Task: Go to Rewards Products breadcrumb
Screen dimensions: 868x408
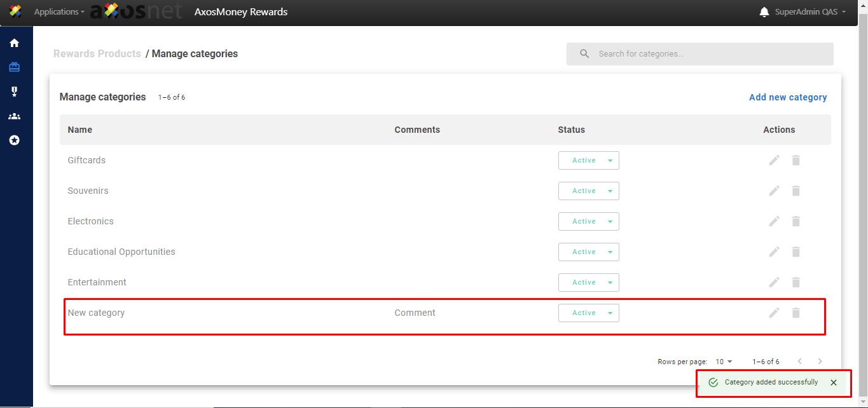Action: click(97, 54)
